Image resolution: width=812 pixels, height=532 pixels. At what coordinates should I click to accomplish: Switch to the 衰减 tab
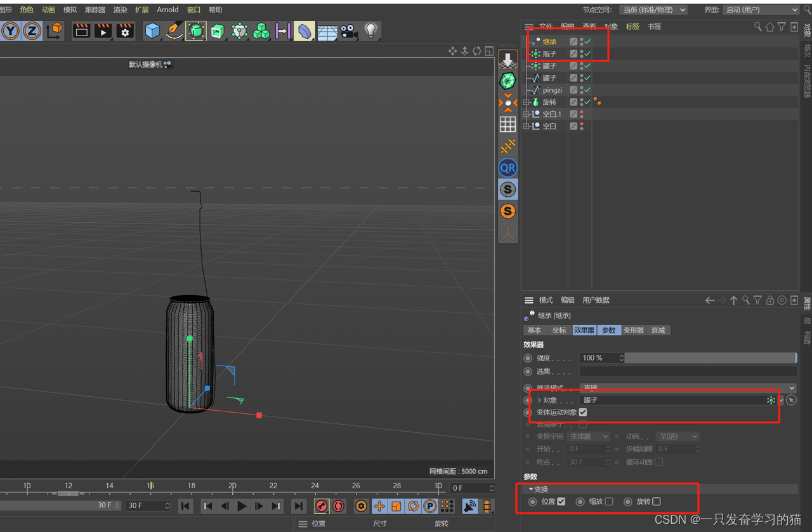pyautogui.click(x=658, y=330)
